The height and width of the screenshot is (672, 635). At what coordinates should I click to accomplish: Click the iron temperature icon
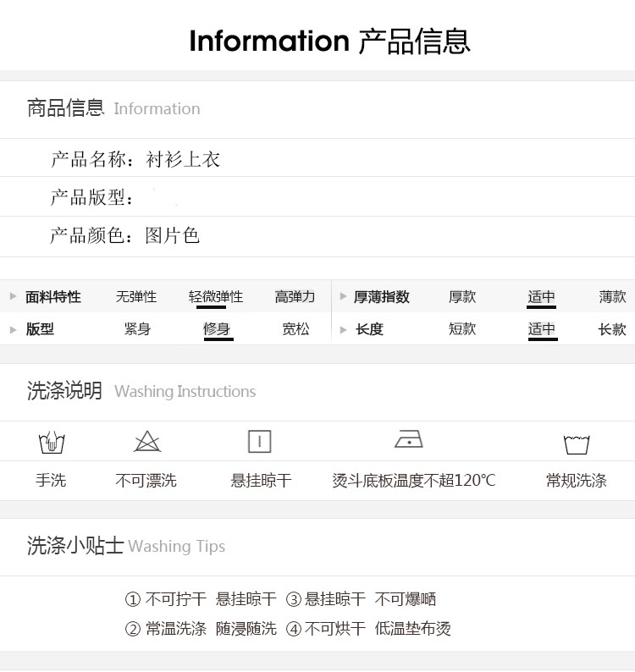pos(409,439)
